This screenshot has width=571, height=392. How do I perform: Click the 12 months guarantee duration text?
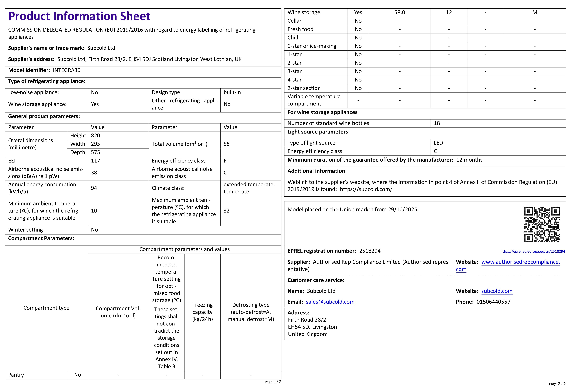469,160
